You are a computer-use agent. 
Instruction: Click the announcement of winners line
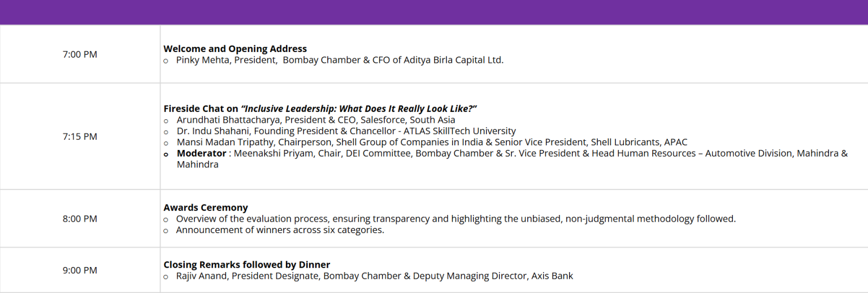[x=280, y=230]
